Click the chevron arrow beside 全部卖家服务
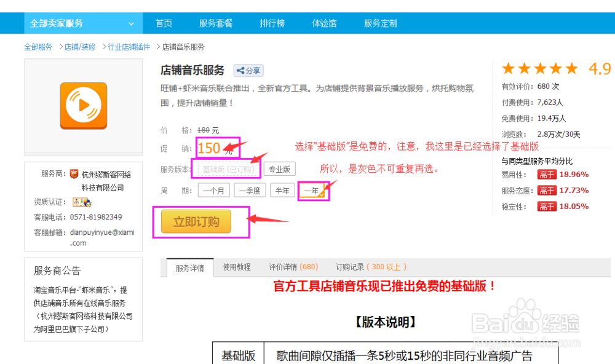Image resolution: width=615 pixels, height=364 pixels. [131, 23]
